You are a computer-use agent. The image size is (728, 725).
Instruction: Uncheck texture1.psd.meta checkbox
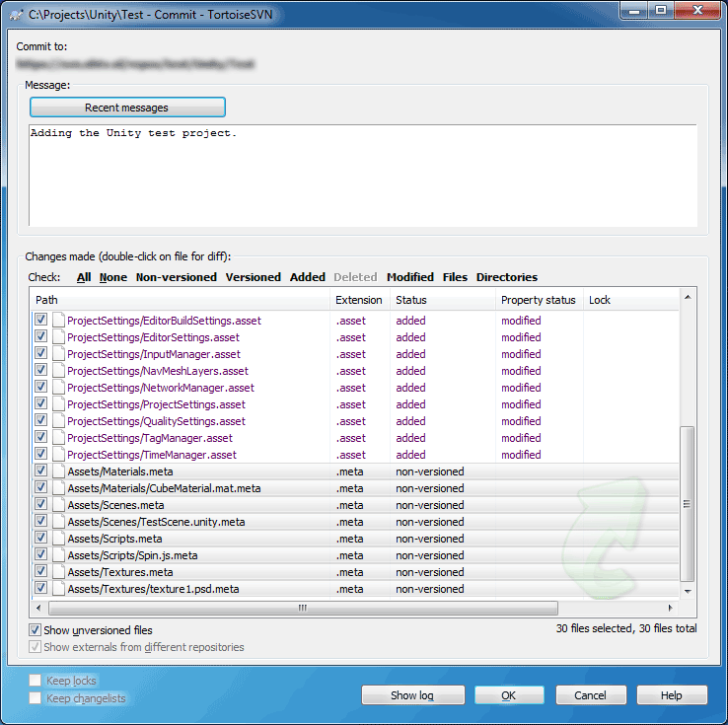pos(40,587)
